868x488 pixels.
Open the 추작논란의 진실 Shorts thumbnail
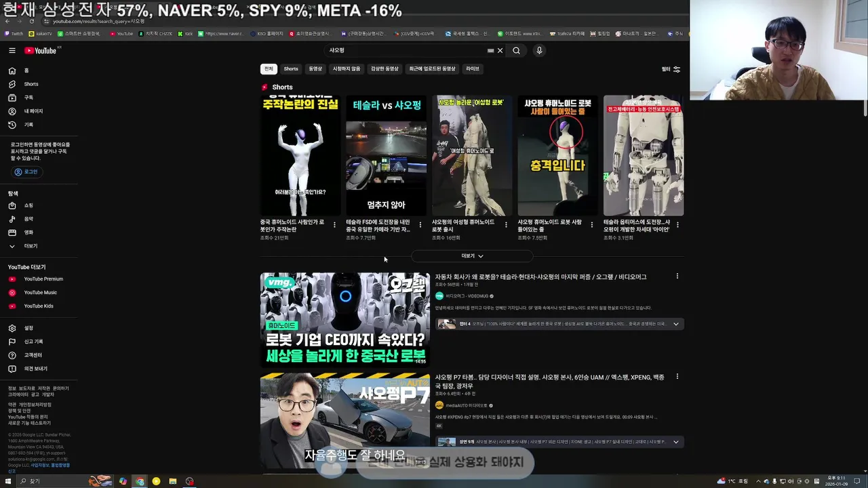point(300,156)
